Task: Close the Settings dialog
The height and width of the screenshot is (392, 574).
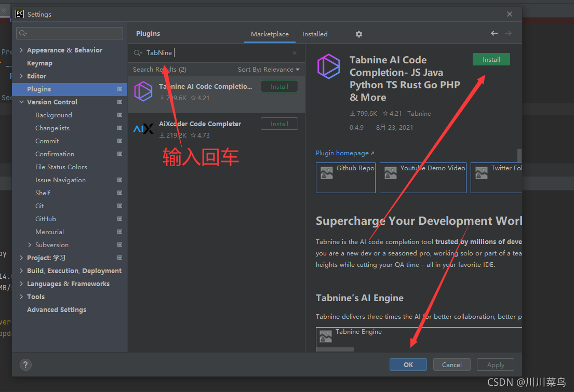Action: pos(510,14)
